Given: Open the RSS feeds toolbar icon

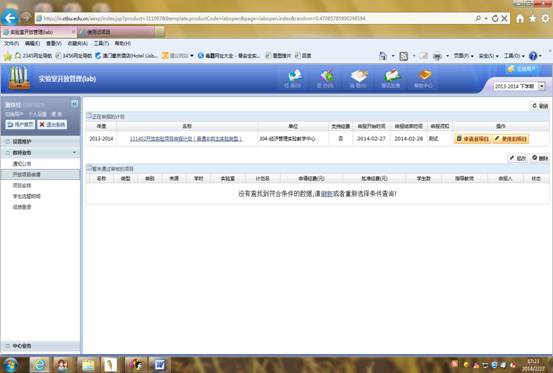Looking at the screenshot, I should pyautogui.click(x=403, y=56).
